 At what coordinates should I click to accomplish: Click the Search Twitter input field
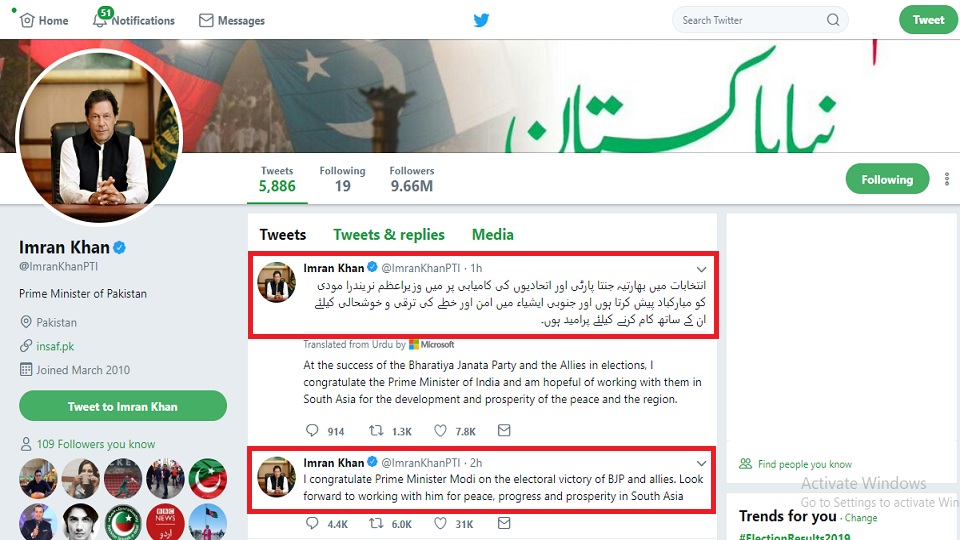[752, 20]
